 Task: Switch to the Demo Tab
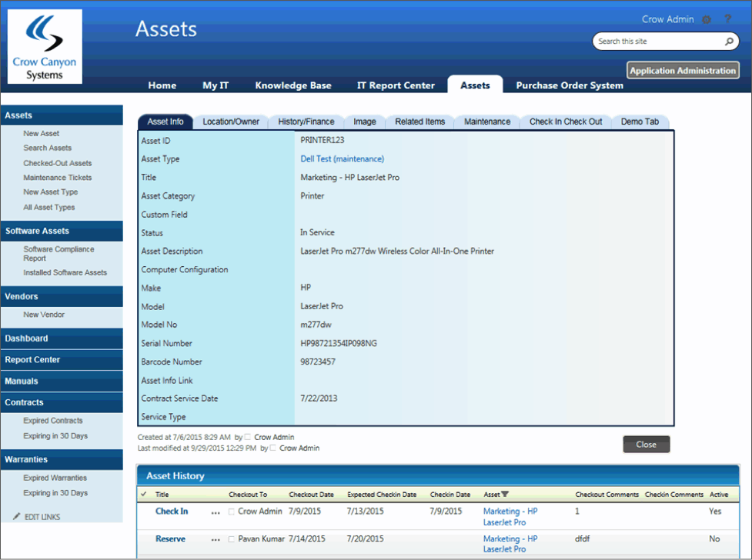640,122
